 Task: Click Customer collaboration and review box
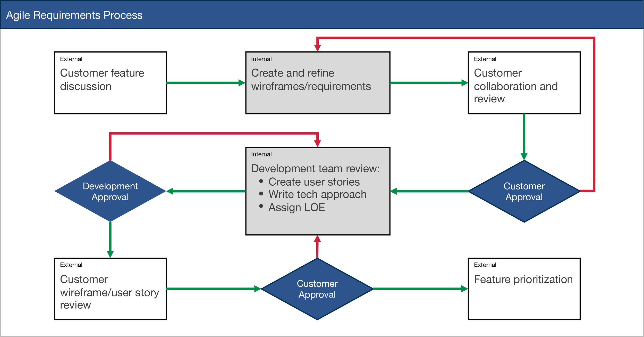pyautogui.click(x=524, y=83)
